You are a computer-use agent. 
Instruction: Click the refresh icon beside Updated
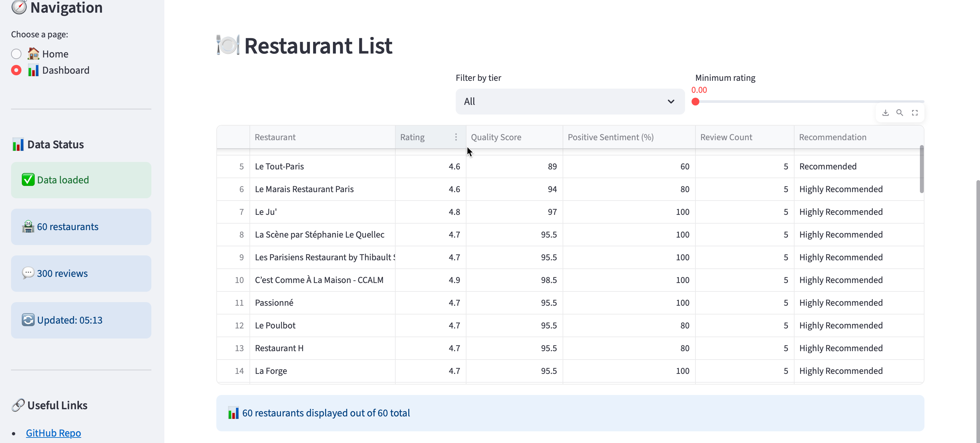[28, 320]
